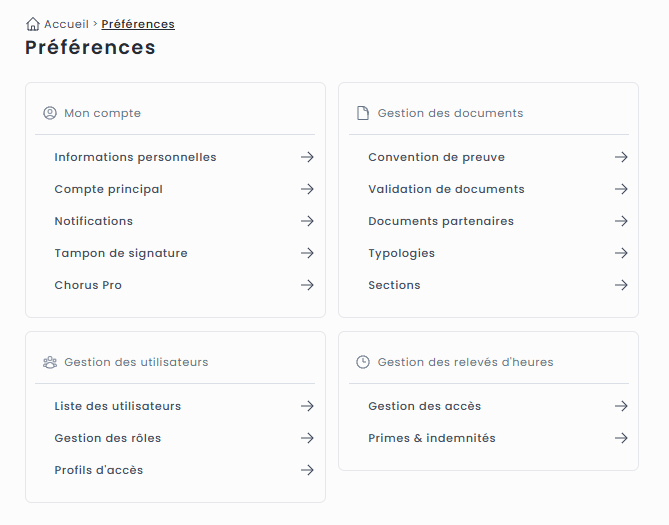
Task: Select Documents partenaires
Action: pyautogui.click(x=441, y=221)
